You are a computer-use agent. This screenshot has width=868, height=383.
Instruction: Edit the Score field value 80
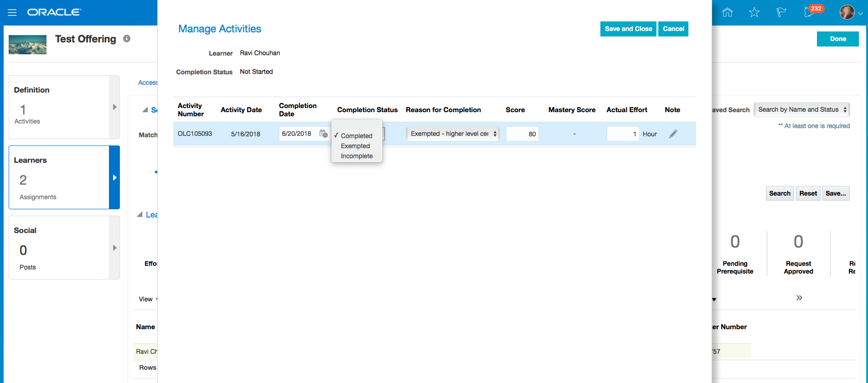click(522, 134)
